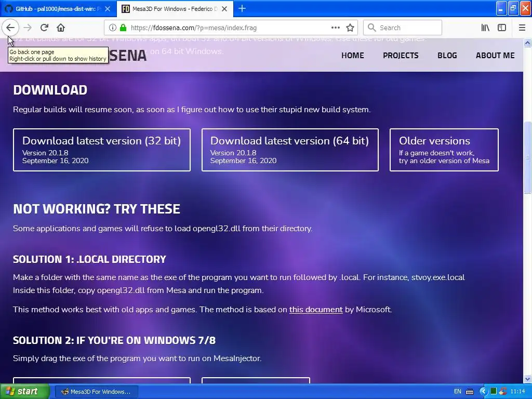Click the forward navigation arrow
The height and width of the screenshot is (399, 532).
click(x=28, y=28)
